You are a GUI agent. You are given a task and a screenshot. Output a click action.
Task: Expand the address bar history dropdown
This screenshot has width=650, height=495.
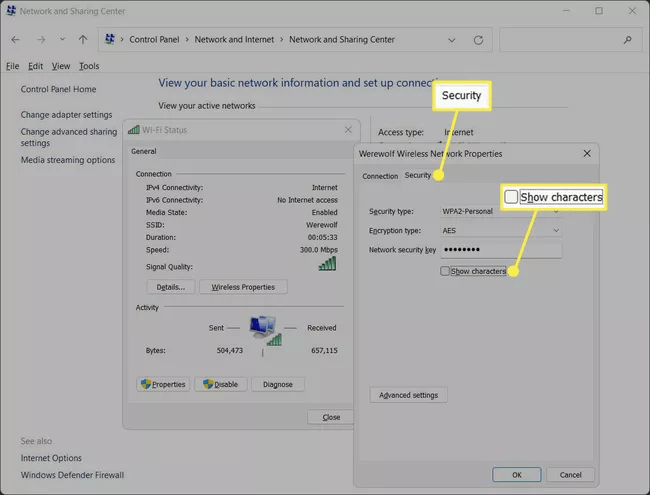pyautogui.click(x=451, y=40)
